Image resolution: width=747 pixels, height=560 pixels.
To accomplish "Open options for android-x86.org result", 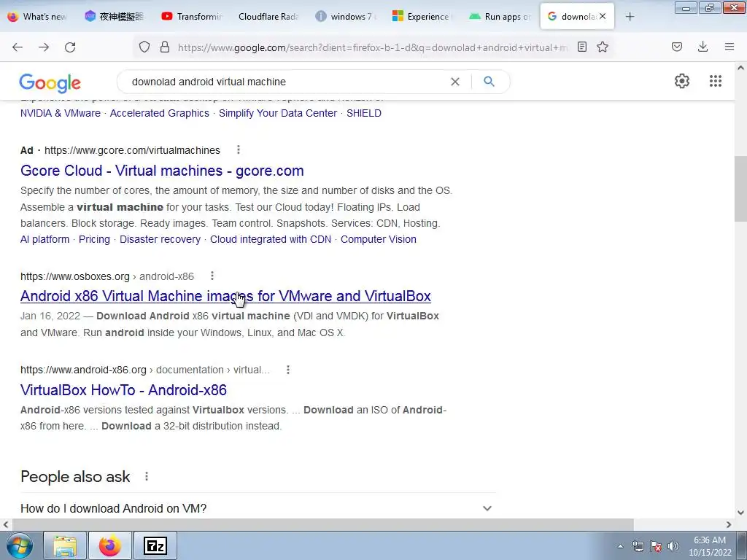I will tap(287, 370).
